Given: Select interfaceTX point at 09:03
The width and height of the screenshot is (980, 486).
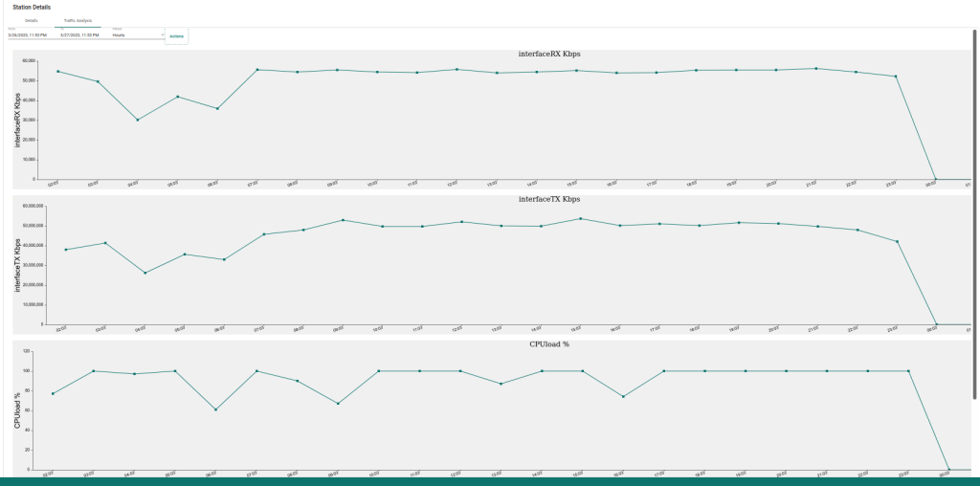Looking at the screenshot, I should pos(343,220).
